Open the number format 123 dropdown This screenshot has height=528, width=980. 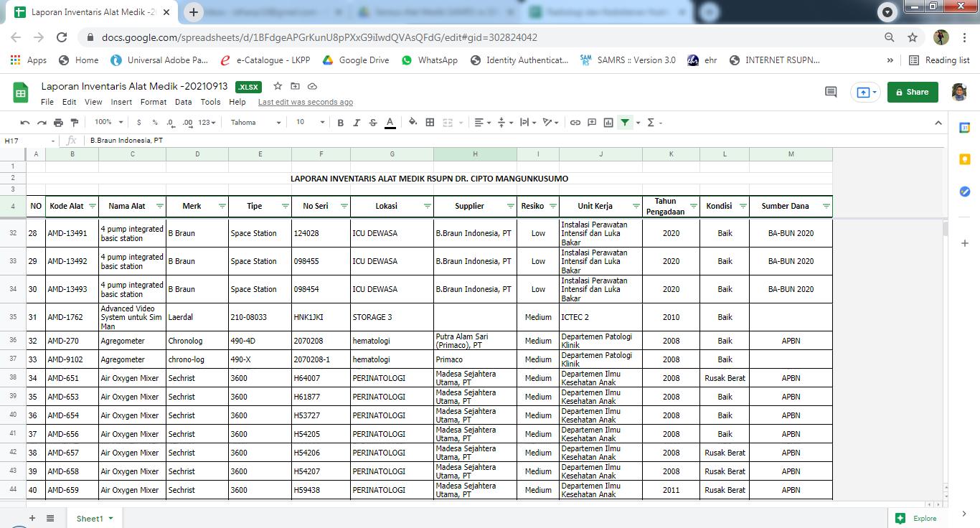[x=207, y=123]
